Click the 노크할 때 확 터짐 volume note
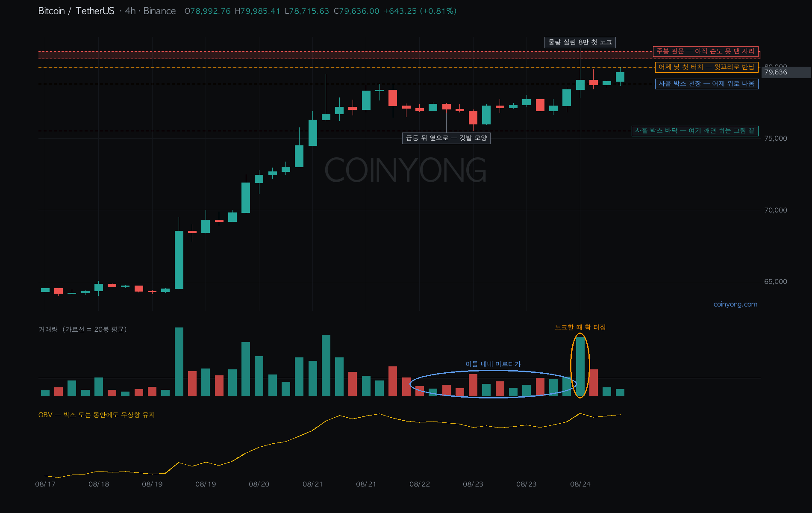The width and height of the screenshot is (812, 513). click(x=580, y=327)
